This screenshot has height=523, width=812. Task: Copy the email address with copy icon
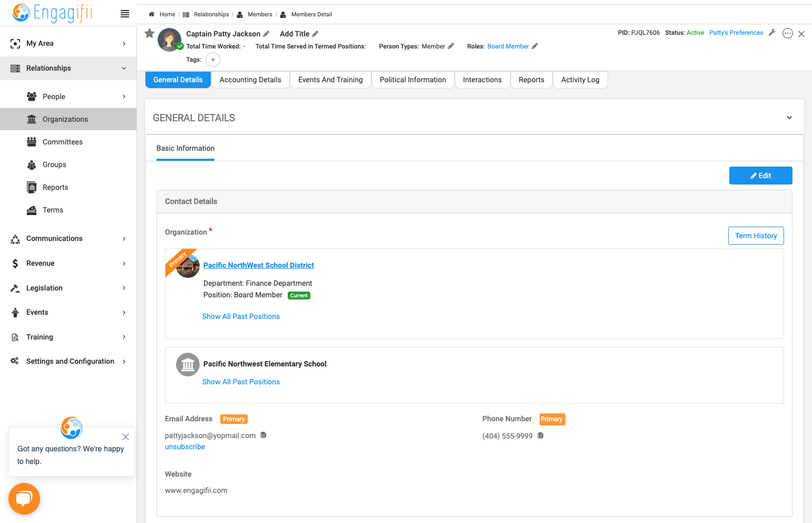coord(263,435)
